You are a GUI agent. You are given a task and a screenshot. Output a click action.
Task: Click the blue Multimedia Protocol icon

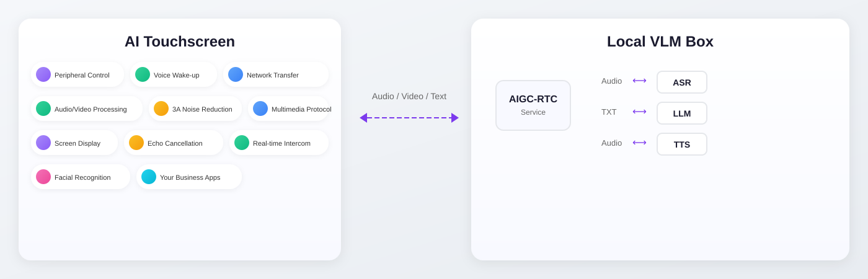(260, 108)
